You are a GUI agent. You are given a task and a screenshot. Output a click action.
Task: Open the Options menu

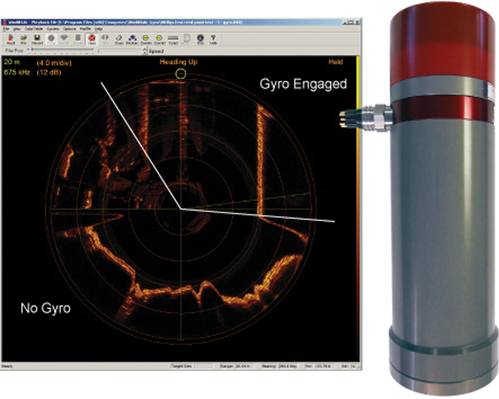(x=69, y=29)
